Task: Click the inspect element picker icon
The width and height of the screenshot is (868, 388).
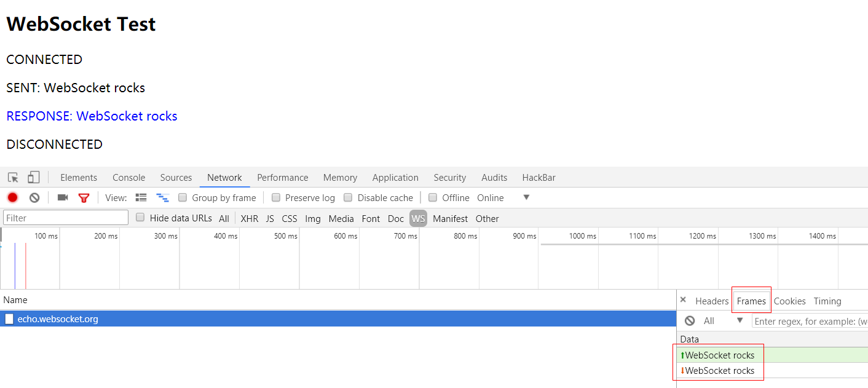Action: [13, 178]
